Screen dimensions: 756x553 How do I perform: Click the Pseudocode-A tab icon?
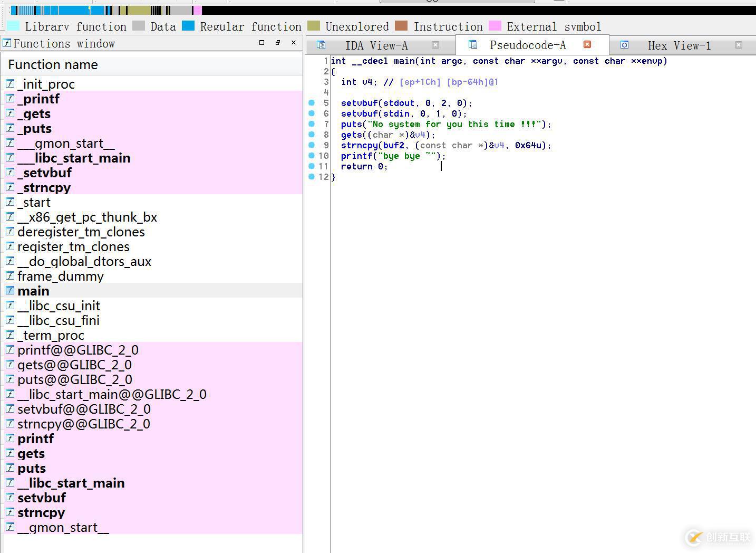click(x=473, y=45)
